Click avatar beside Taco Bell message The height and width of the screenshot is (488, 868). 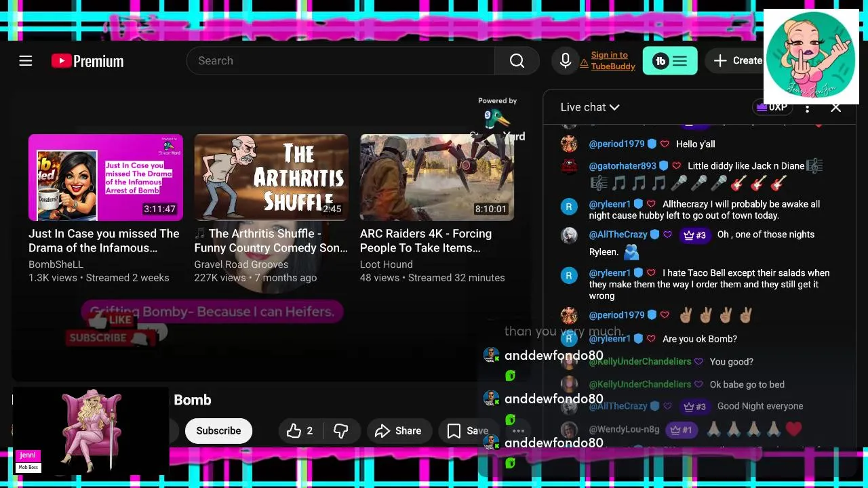(x=569, y=274)
